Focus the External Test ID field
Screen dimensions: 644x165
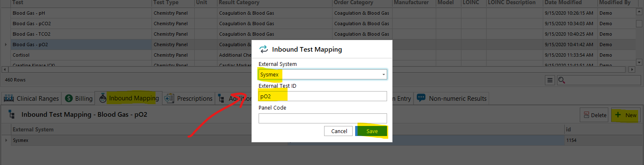(x=322, y=96)
